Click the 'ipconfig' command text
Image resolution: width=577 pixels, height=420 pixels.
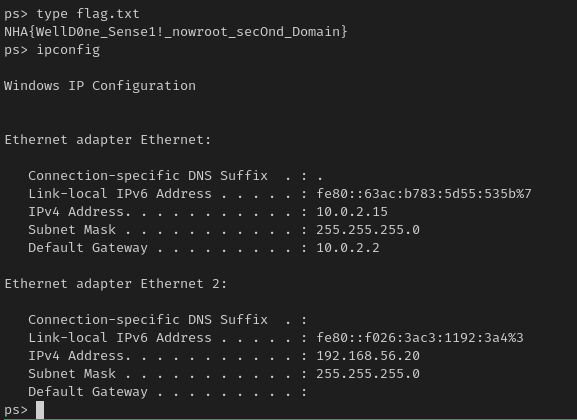[x=68, y=50]
